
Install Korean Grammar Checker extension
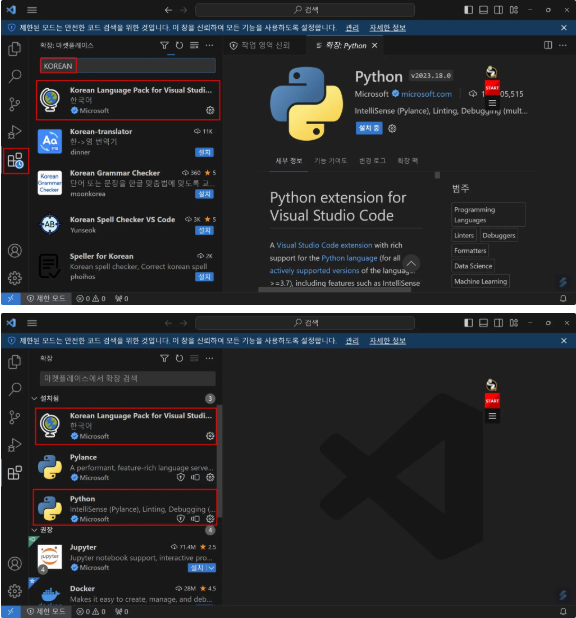[204, 194]
